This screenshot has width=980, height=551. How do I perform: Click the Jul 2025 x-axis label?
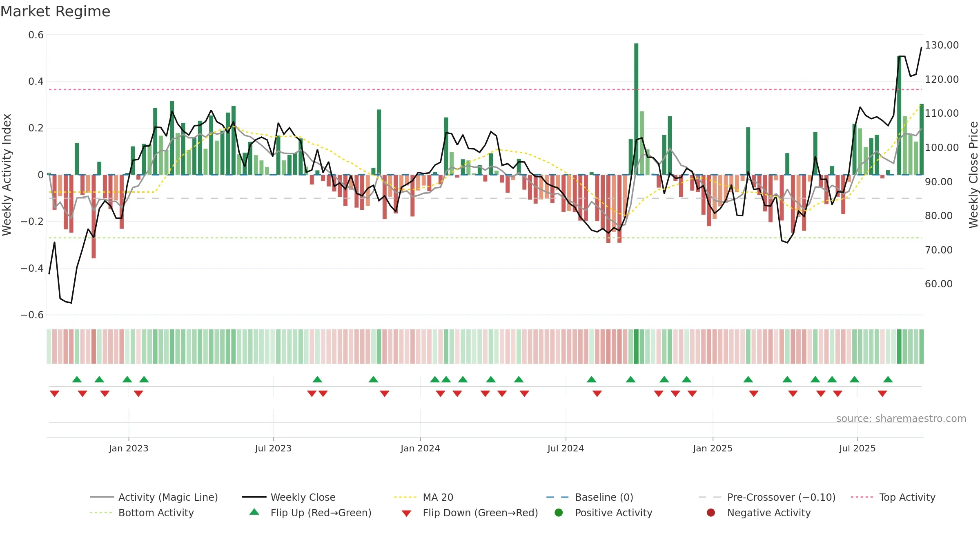857,448
